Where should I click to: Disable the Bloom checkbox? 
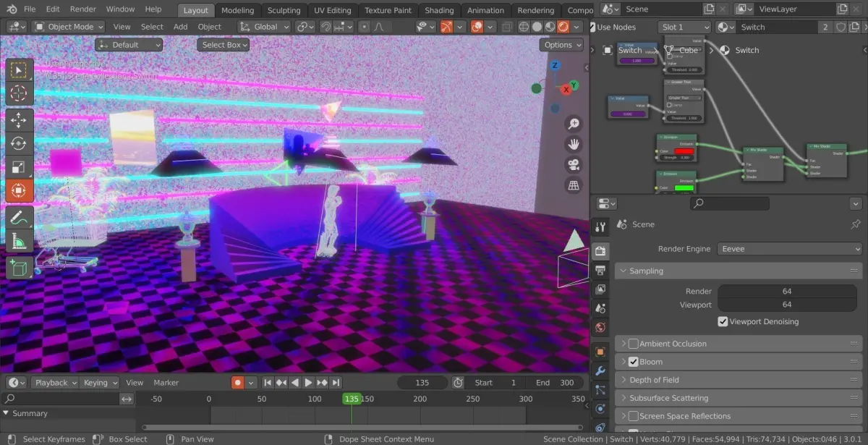click(x=634, y=362)
